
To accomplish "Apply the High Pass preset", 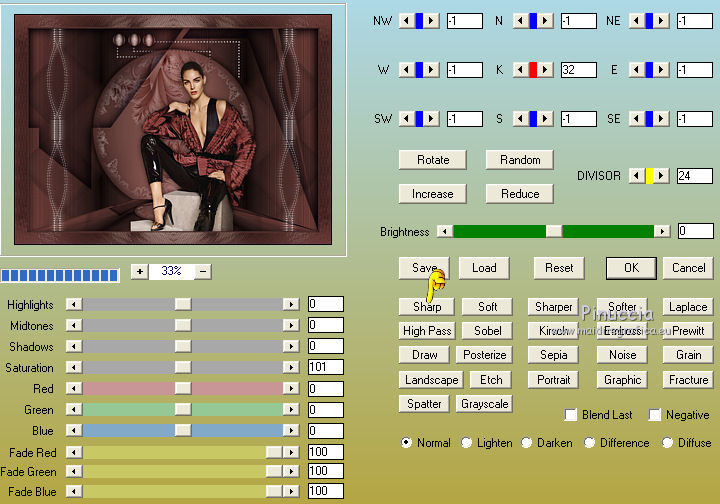I will pyautogui.click(x=427, y=330).
